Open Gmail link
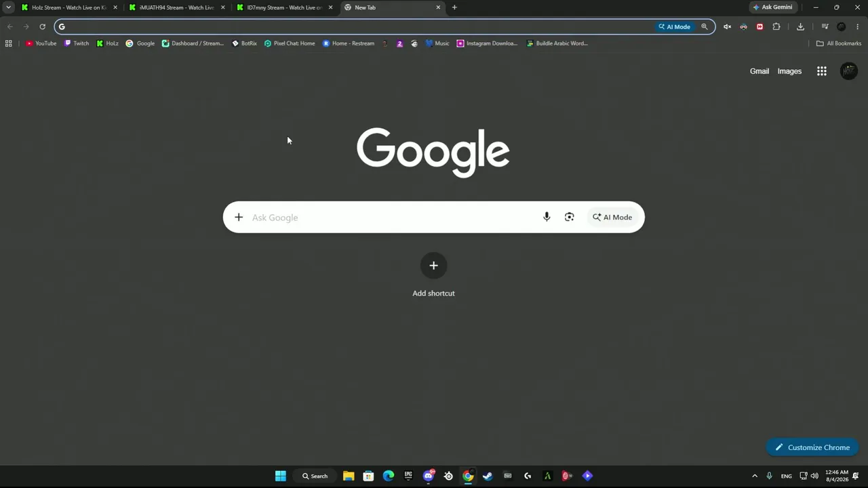This screenshot has width=868, height=488. [x=759, y=71]
